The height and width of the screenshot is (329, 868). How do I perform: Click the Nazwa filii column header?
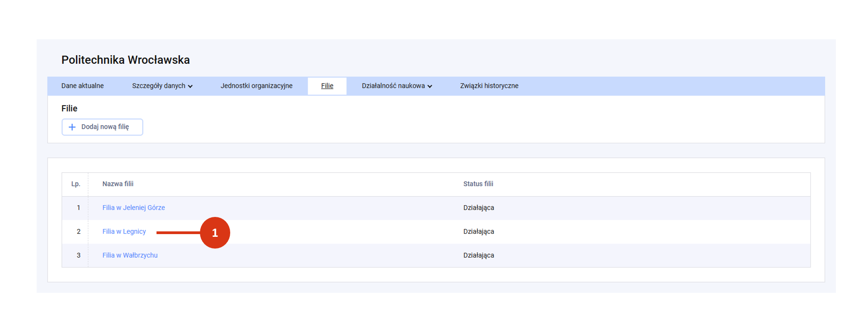pyautogui.click(x=118, y=184)
